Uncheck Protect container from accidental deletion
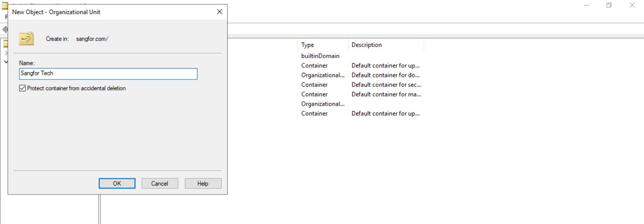The image size is (644, 224). click(x=23, y=88)
